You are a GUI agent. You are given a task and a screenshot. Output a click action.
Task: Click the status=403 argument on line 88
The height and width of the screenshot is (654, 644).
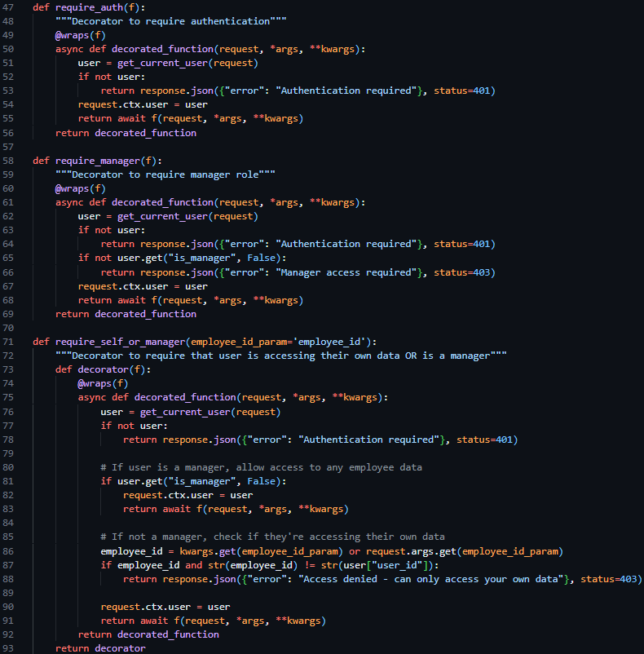tap(609, 579)
